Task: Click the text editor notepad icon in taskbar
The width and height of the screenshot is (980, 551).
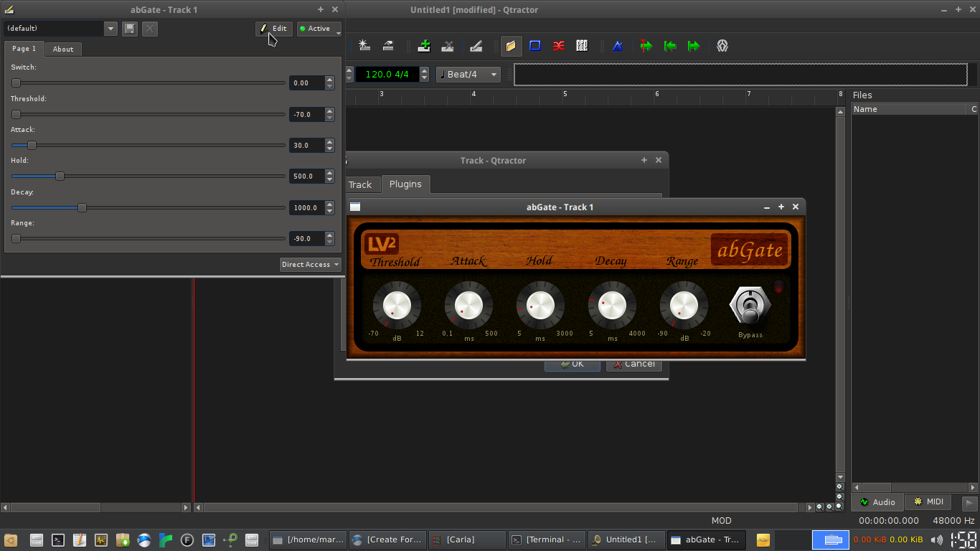Action: click(x=80, y=540)
